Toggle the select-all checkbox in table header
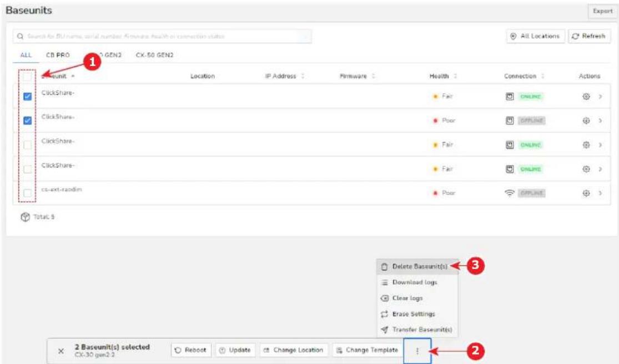The image size is (619, 364). [27, 77]
